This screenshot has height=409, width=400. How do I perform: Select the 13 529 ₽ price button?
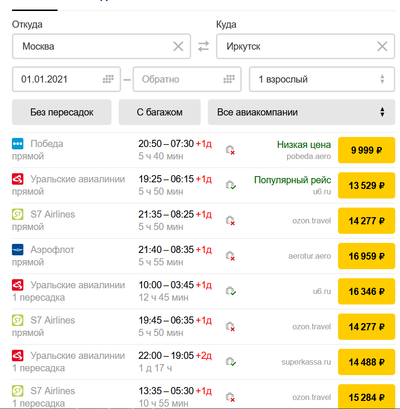tap(366, 185)
